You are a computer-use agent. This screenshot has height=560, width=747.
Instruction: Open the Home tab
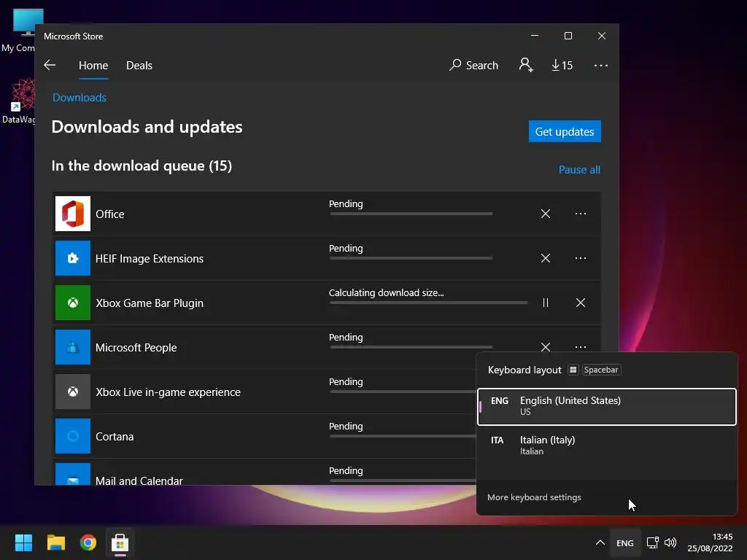[93, 65]
